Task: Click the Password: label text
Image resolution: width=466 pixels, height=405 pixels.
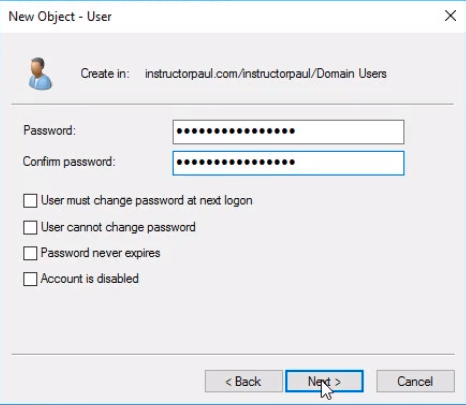Action: pos(50,130)
